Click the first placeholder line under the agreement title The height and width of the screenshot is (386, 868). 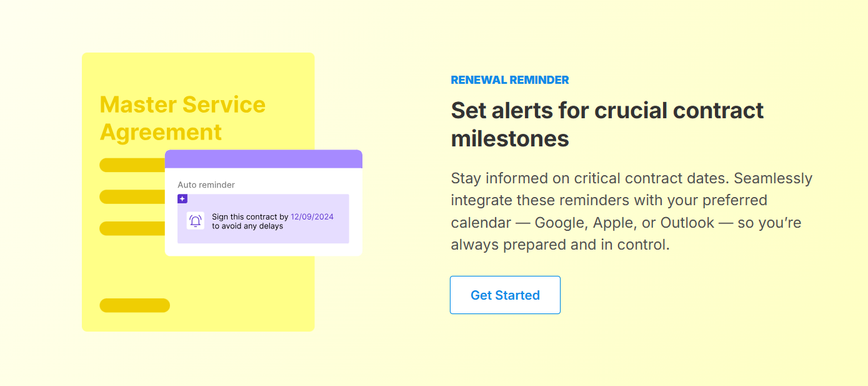134,165
